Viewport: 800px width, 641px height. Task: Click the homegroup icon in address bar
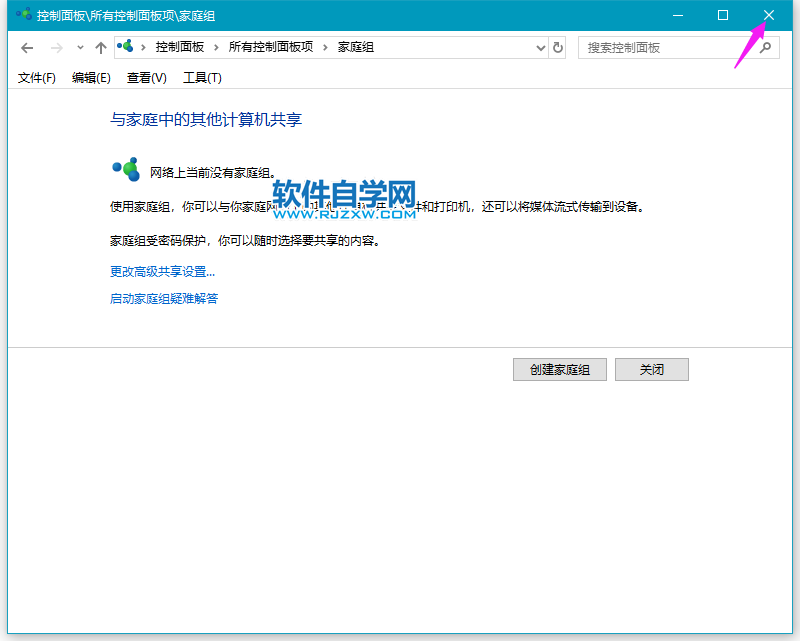[x=126, y=47]
